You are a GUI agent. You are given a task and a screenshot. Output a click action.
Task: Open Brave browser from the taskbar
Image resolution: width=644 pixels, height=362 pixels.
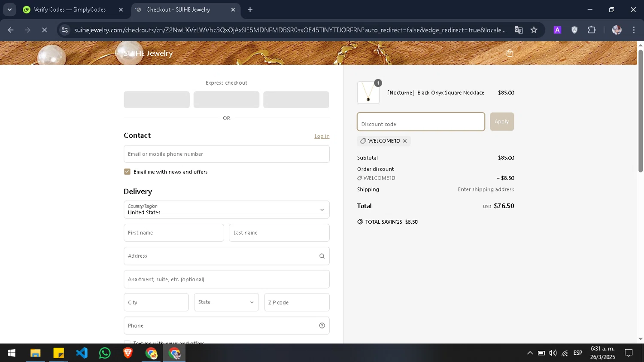click(128, 353)
